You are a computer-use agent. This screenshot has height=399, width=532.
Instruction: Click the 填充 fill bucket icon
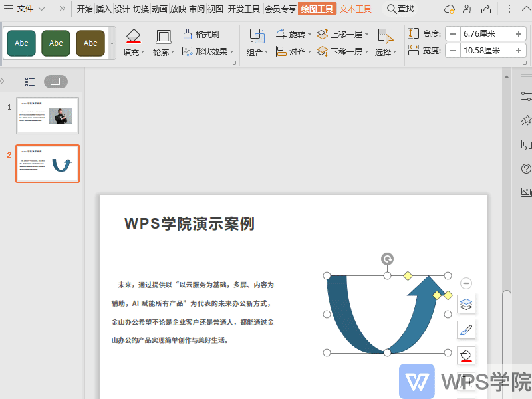(134, 36)
